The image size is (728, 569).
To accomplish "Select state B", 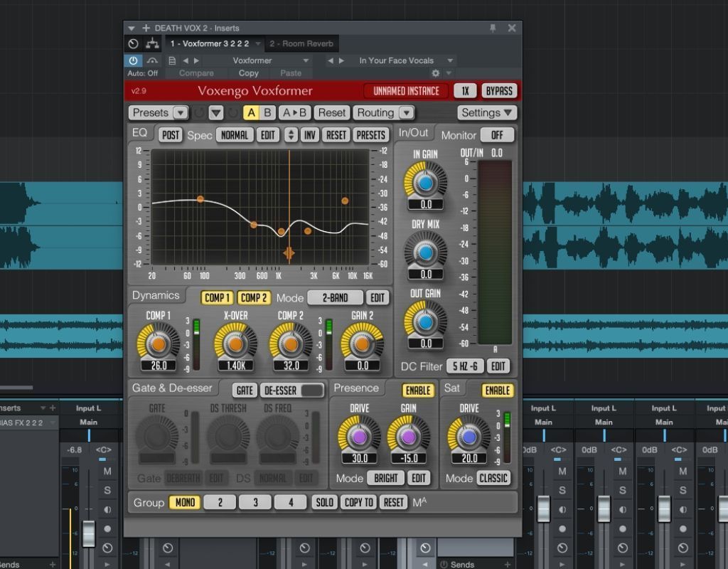I will (x=267, y=113).
